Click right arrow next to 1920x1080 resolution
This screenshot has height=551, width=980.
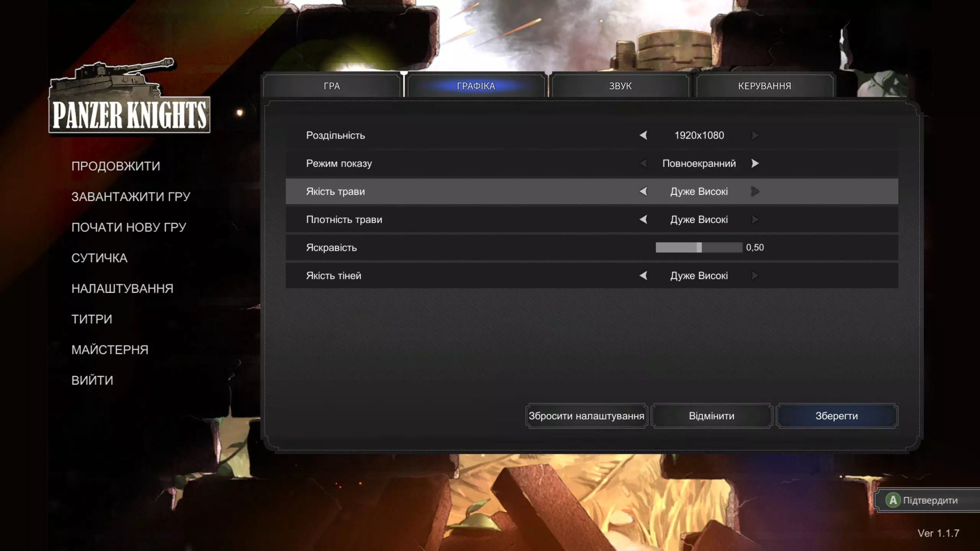(x=755, y=135)
